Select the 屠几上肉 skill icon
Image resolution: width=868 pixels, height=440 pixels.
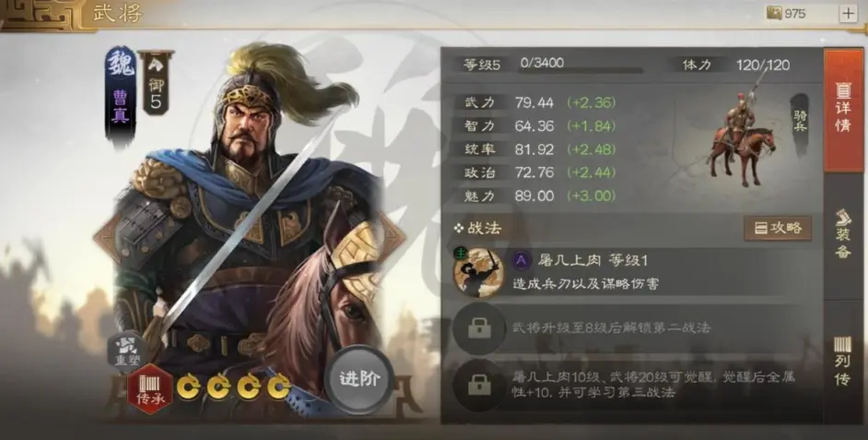pyautogui.click(x=477, y=272)
